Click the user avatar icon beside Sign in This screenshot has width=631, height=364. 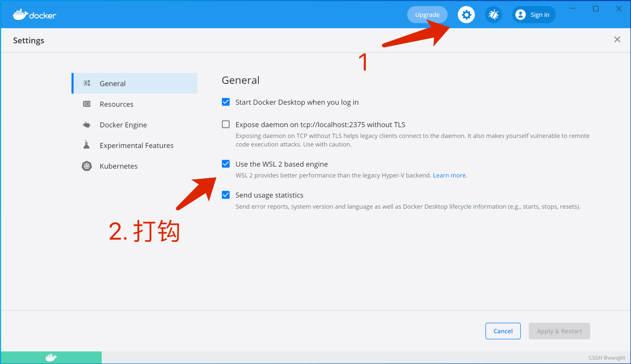[520, 15]
